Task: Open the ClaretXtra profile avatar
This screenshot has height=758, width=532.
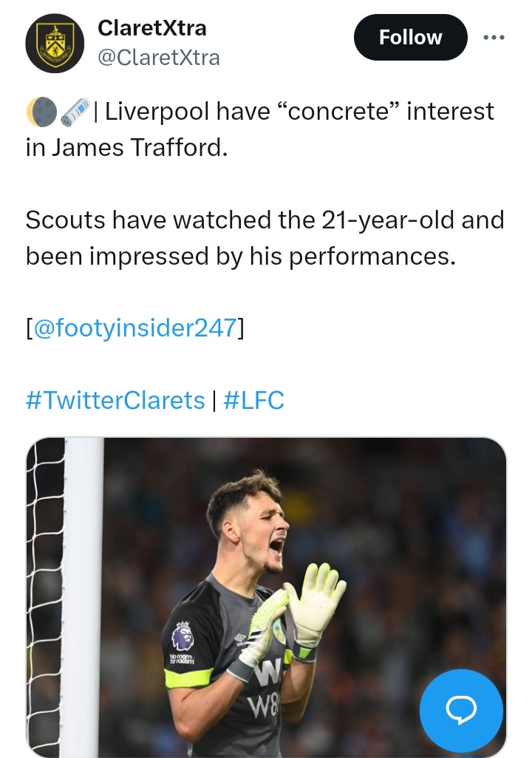Action: (55, 43)
